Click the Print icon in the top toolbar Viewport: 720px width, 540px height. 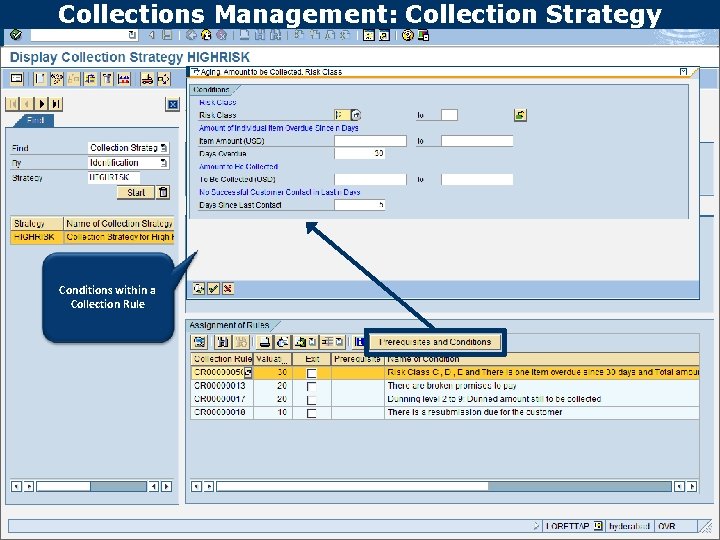click(245, 35)
